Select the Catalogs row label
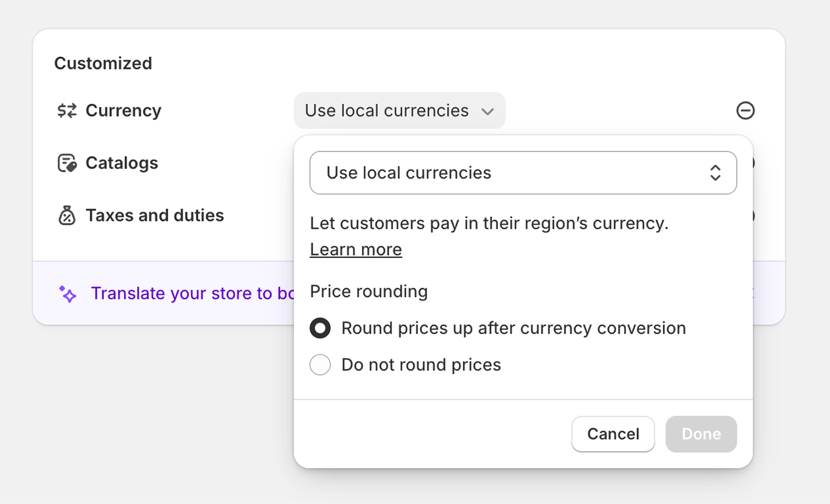The height and width of the screenshot is (504, 830). point(122,163)
